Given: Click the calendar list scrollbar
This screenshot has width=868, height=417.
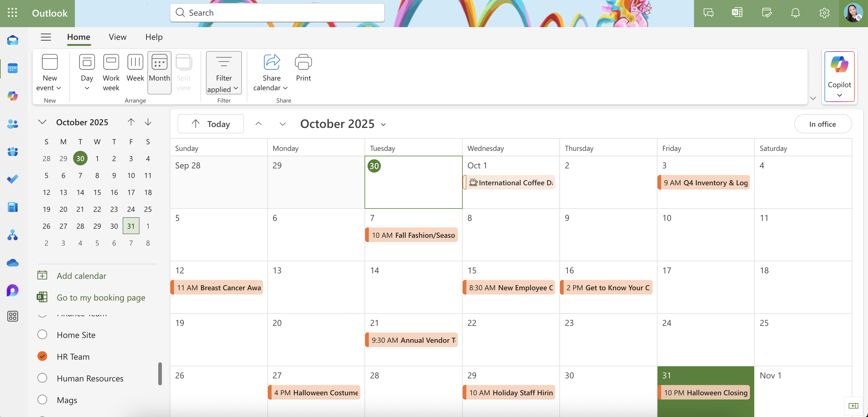Looking at the screenshot, I should [x=160, y=374].
